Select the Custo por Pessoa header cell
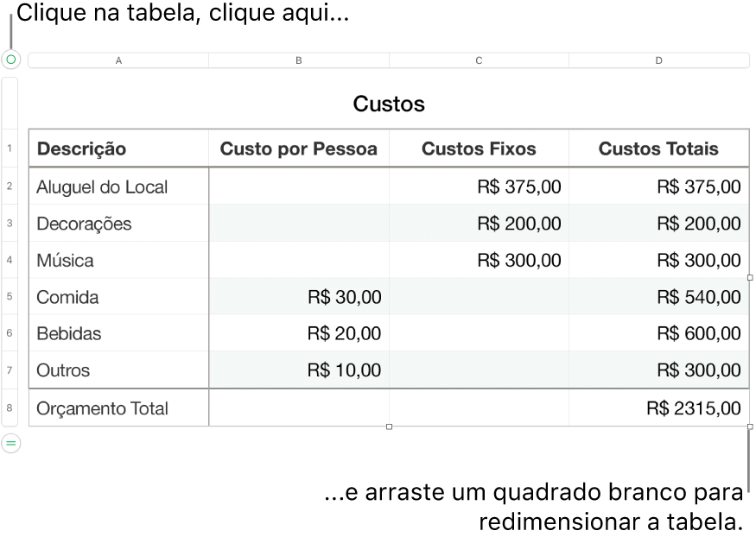 coord(298,148)
